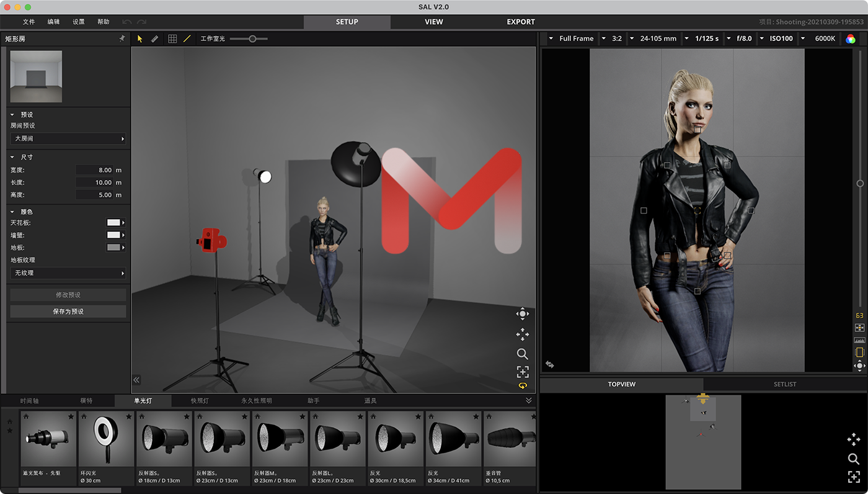This screenshot has height=494, width=868.
Task: Expand the library panel with double chevron
Action: point(529,401)
